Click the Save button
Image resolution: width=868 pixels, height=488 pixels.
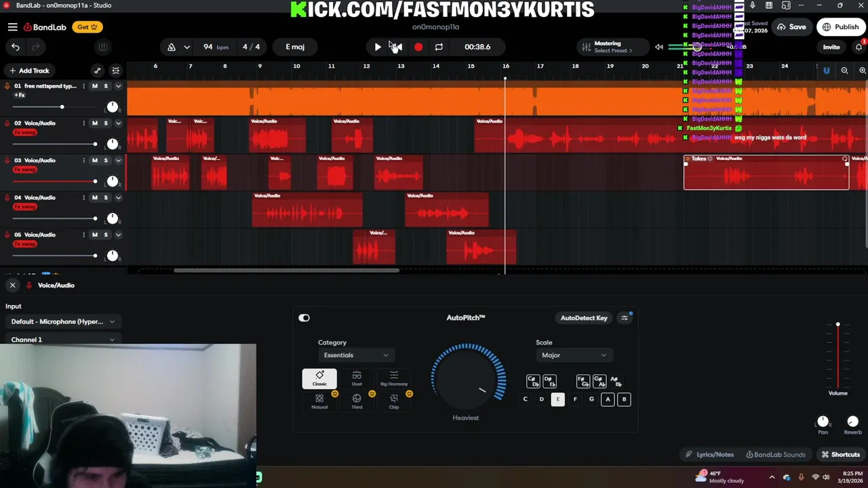791,27
